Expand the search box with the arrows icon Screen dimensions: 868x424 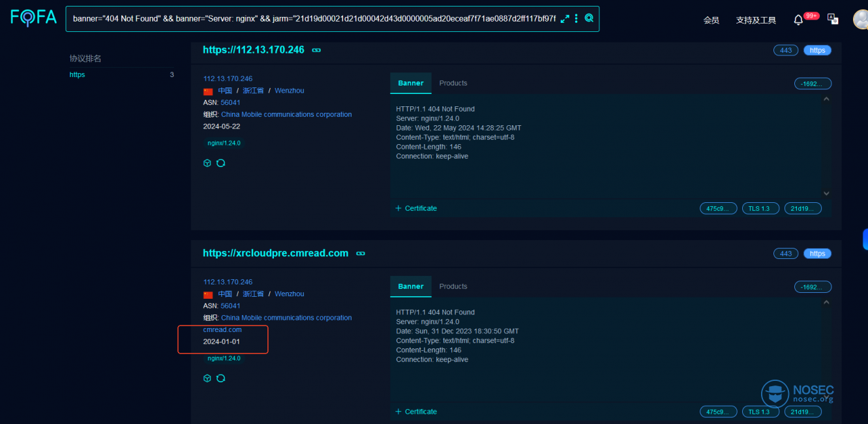[x=565, y=19]
